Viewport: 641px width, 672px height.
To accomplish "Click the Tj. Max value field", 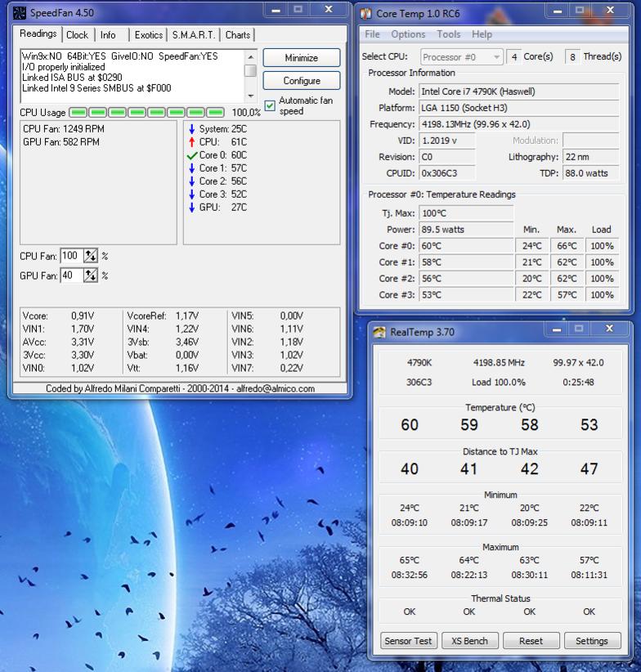I will 466,213.
